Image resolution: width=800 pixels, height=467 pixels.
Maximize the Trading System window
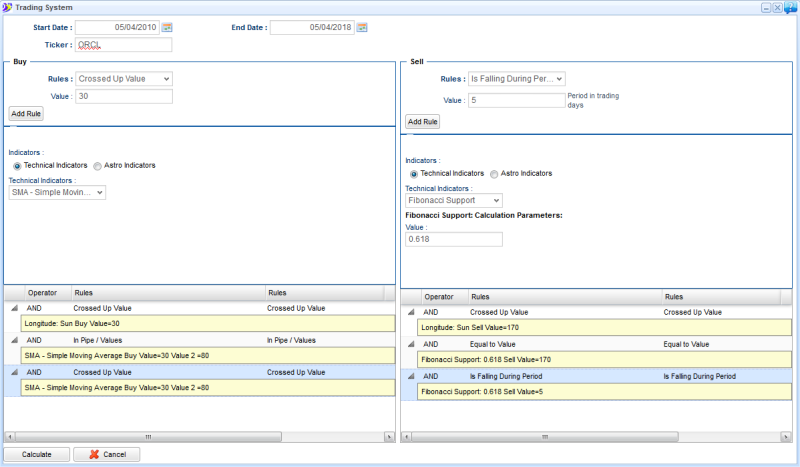coord(777,7)
